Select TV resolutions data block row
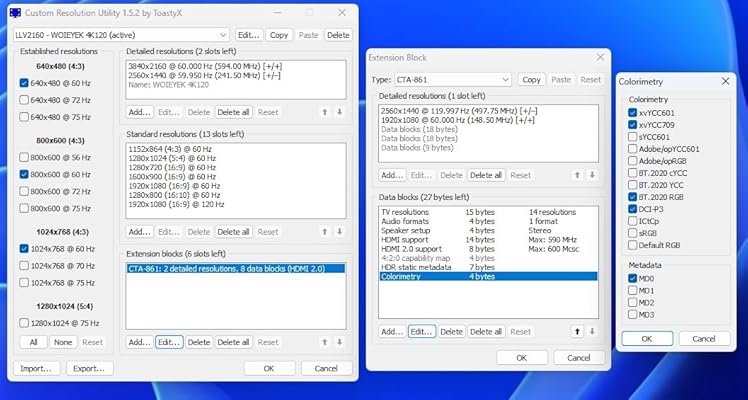 coord(488,212)
